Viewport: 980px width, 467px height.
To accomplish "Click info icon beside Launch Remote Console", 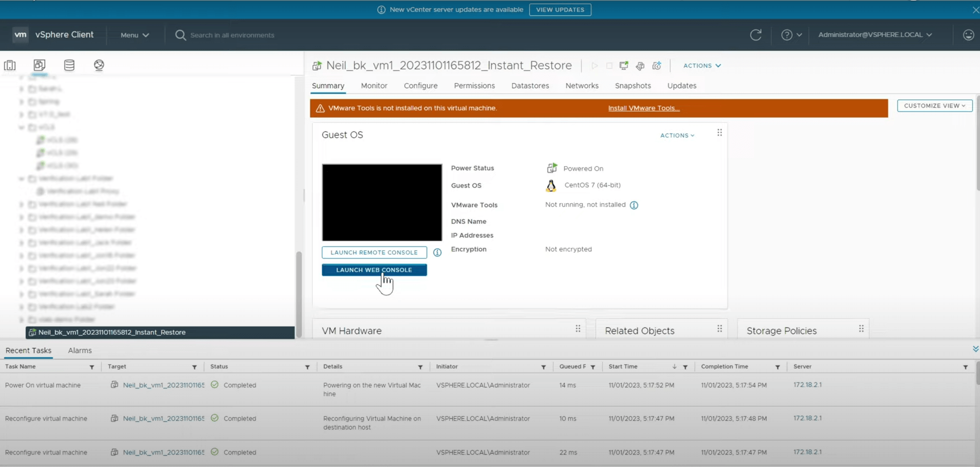I will pyautogui.click(x=437, y=252).
